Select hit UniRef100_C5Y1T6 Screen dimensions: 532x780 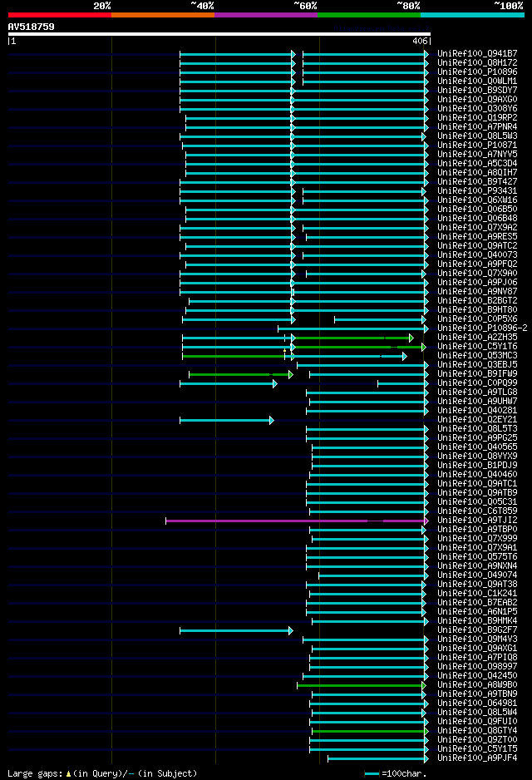point(477,346)
